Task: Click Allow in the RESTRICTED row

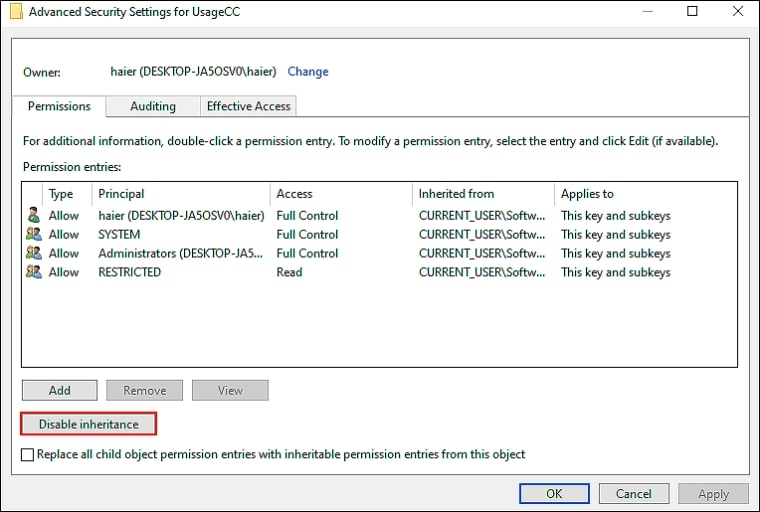Action: point(63,272)
